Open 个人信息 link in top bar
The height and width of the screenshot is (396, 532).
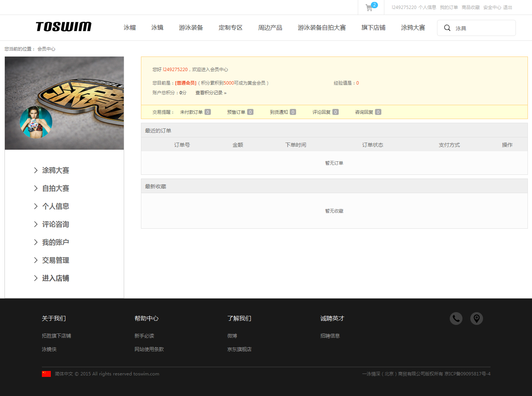coord(427,7)
